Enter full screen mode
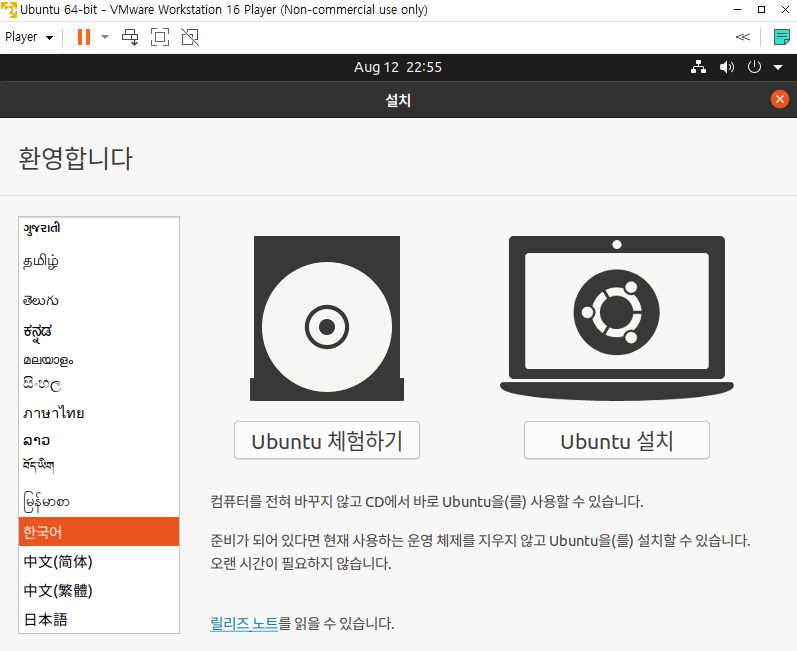Viewport: 797px width, 651px height. 160,37
